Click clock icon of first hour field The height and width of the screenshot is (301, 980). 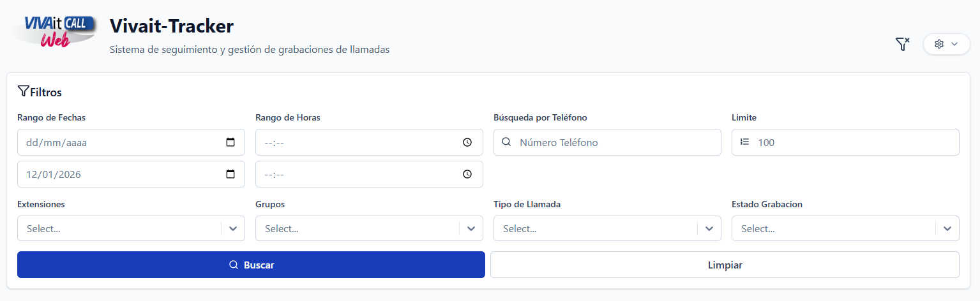point(467,142)
